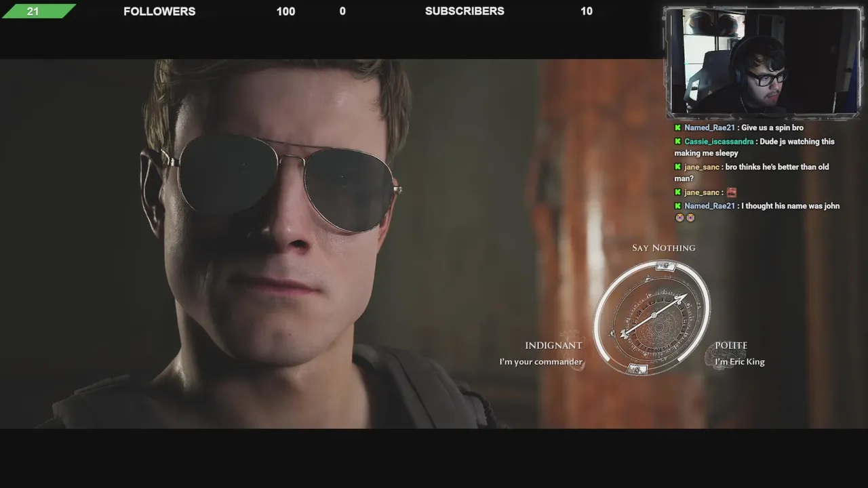Click the follower goal value 100
This screenshot has width=868, height=488.
[285, 12]
